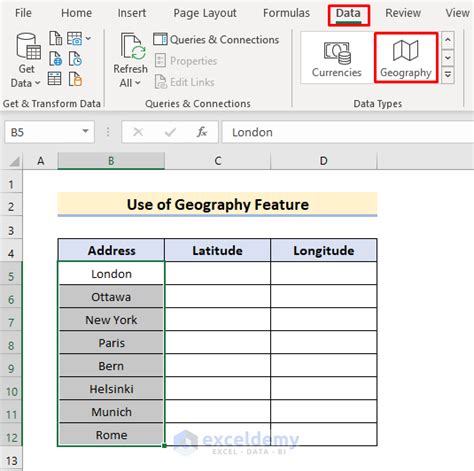
Task: Select column B header
Action: coord(111,161)
